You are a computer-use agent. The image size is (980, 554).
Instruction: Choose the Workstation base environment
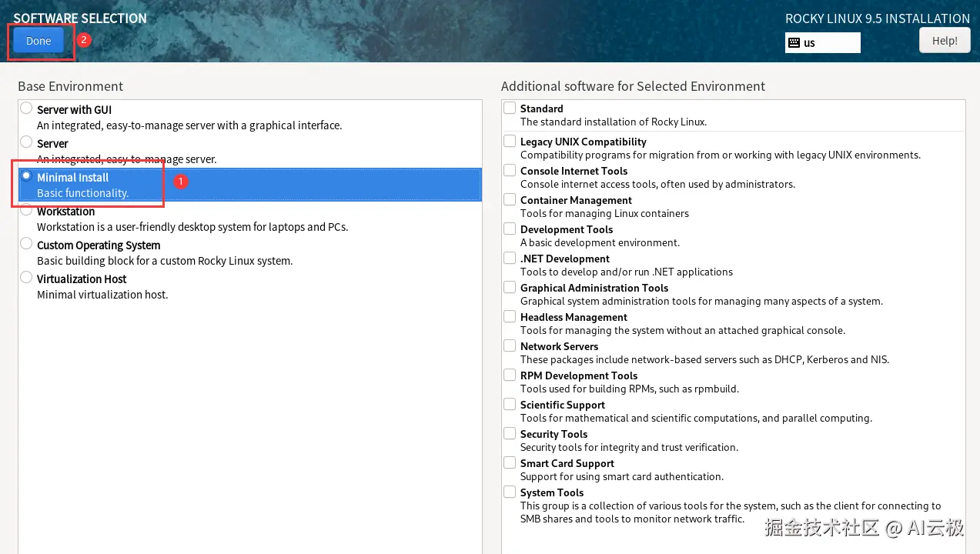27,210
